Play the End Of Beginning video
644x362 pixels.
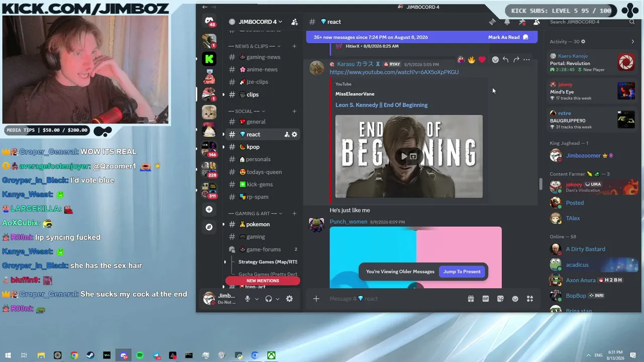404,156
